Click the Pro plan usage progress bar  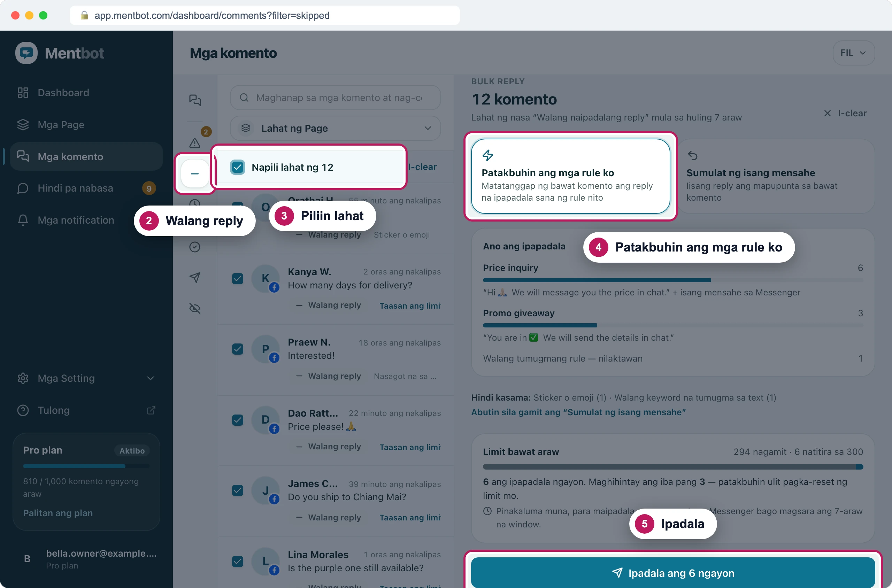(x=86, y=466)
